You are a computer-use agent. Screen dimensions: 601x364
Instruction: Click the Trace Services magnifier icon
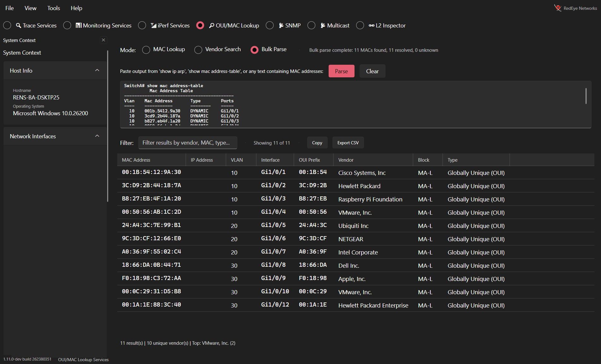click(19, 26)
